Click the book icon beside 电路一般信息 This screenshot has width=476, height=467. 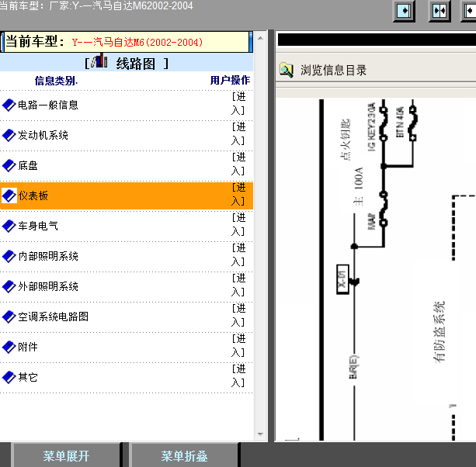9,106
